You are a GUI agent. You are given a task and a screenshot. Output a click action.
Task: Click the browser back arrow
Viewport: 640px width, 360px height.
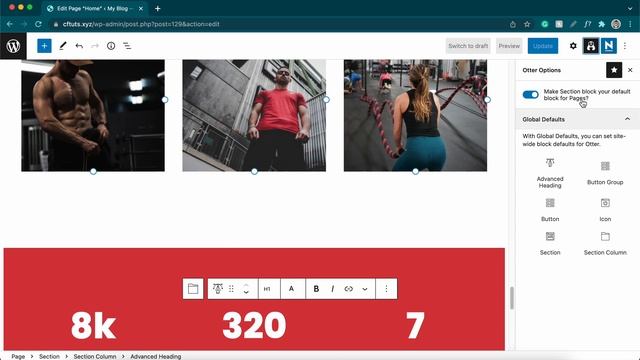10,24
